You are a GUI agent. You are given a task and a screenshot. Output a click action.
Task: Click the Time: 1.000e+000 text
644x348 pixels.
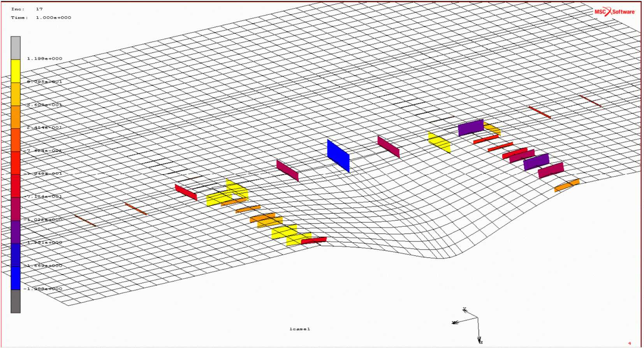(41, 17)
